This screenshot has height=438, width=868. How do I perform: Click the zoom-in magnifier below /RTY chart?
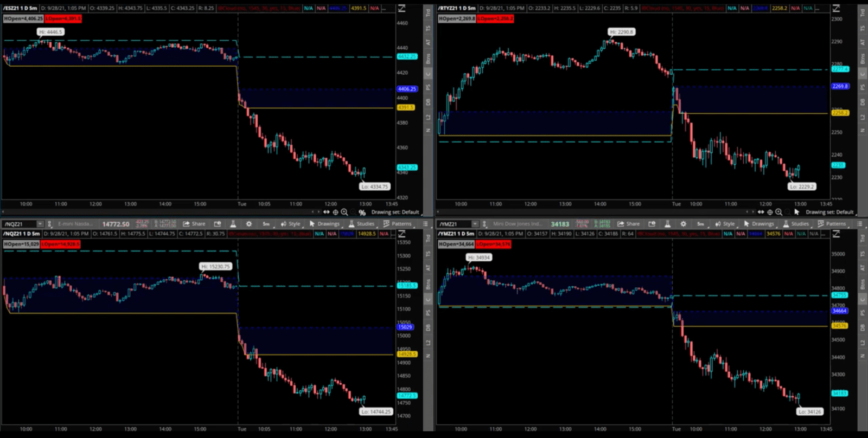[x=779, y=212]
